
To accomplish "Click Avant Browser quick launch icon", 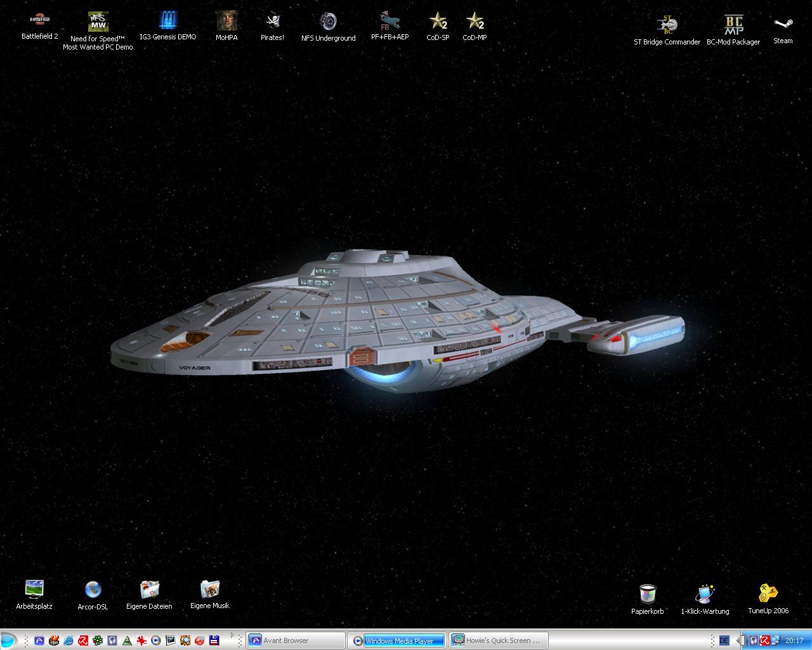I will click(39, 640).
